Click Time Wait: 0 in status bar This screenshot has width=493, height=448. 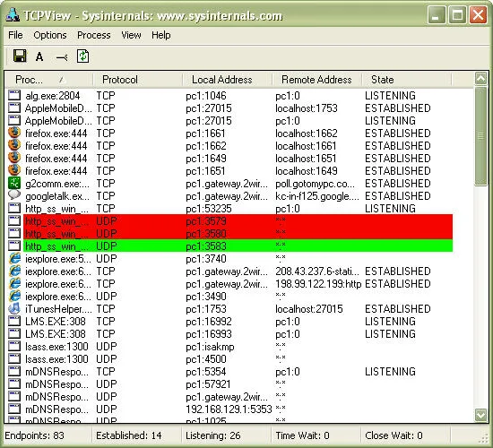click(302, 435)
